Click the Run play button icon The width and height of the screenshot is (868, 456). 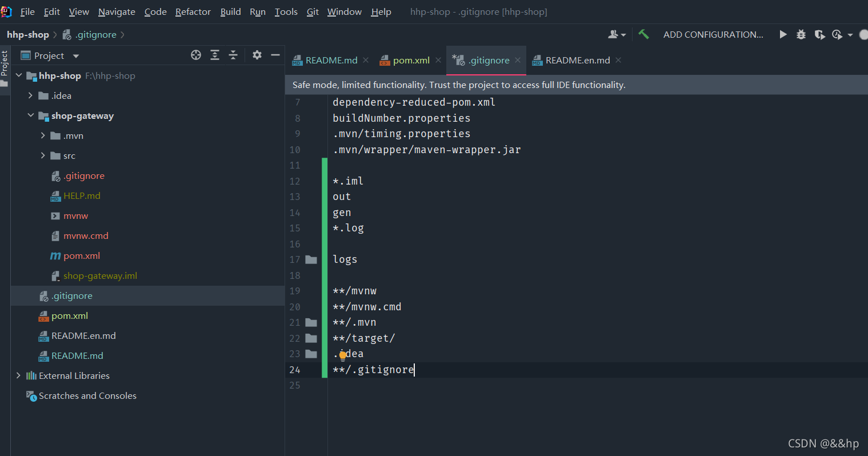click(x=783, y=34)
